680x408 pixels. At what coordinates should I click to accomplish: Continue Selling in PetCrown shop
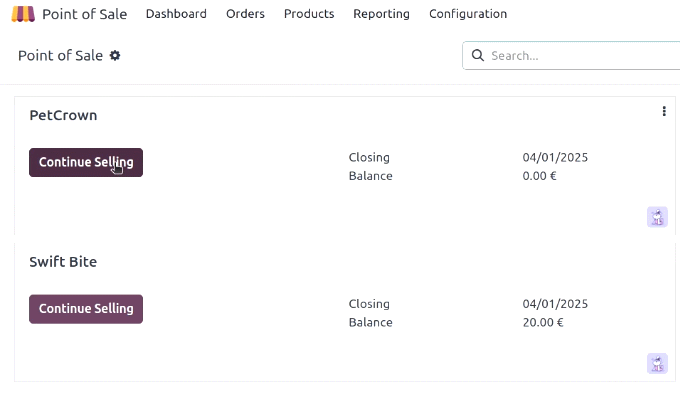point(86,163)
